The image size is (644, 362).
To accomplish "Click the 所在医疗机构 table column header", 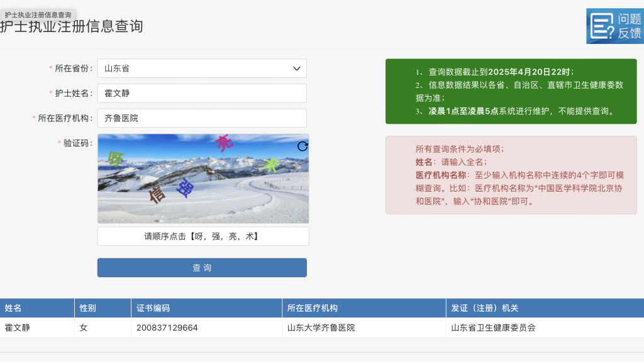I will [364, 308].
